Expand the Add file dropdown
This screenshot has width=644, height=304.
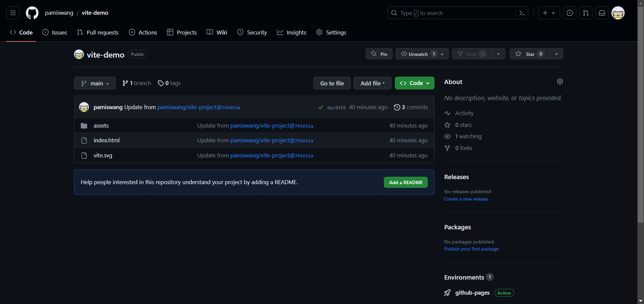372,83
